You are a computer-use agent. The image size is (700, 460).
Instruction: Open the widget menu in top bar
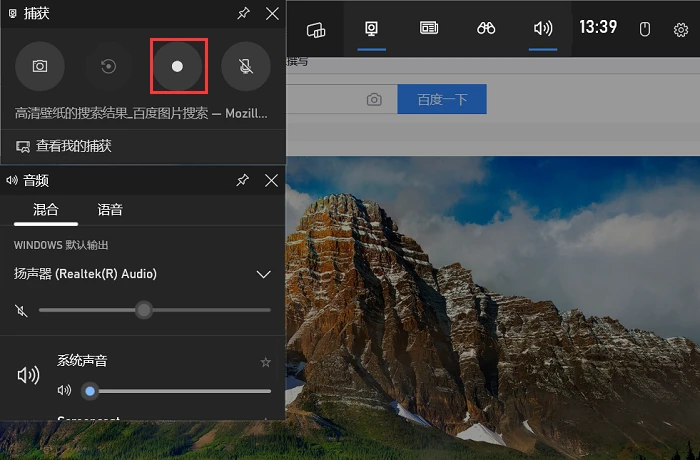click(316, 29)
